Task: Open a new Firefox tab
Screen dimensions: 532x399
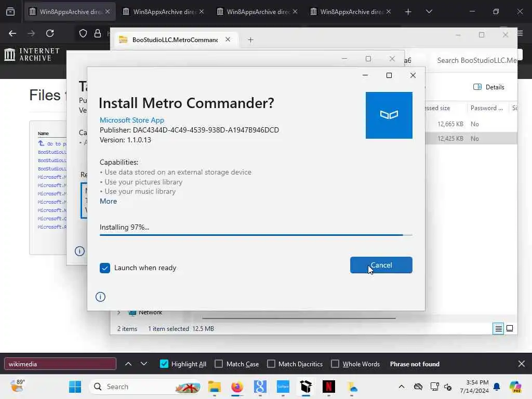Action: pyautogui.click(x=408, y=12)
